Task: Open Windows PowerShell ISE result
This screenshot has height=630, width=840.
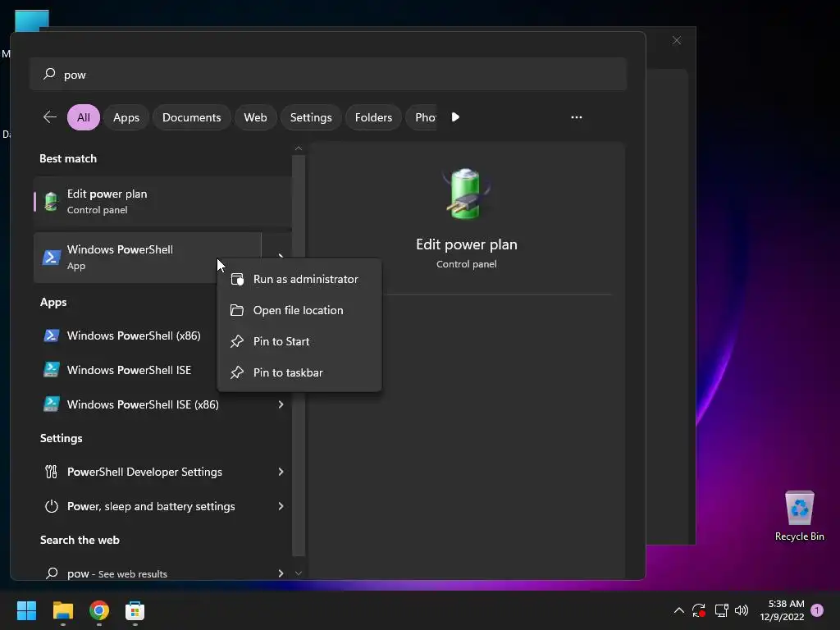Action: 129,370
